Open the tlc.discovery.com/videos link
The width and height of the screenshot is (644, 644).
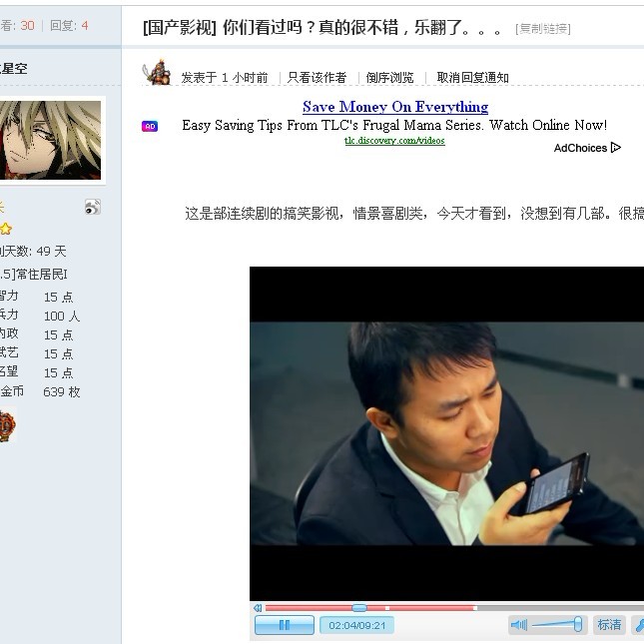pos(394,141)
